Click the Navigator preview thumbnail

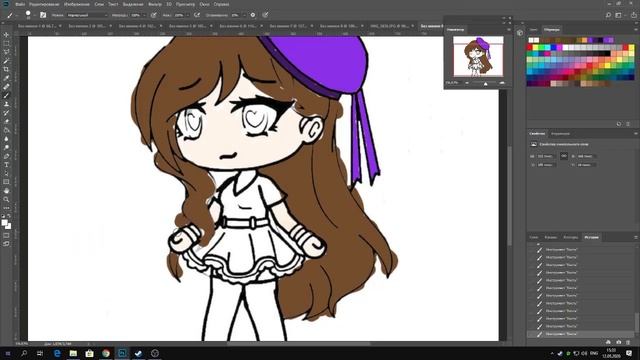(478, 56)
